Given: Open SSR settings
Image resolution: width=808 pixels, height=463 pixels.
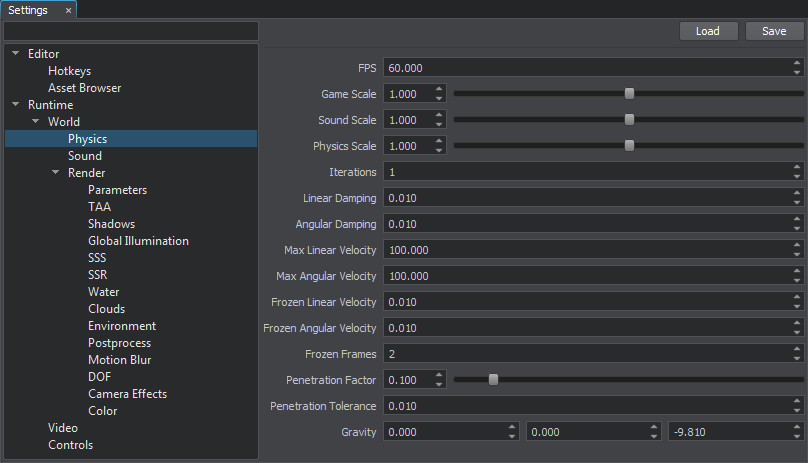Looking at the screenshot, I should 97,275.
